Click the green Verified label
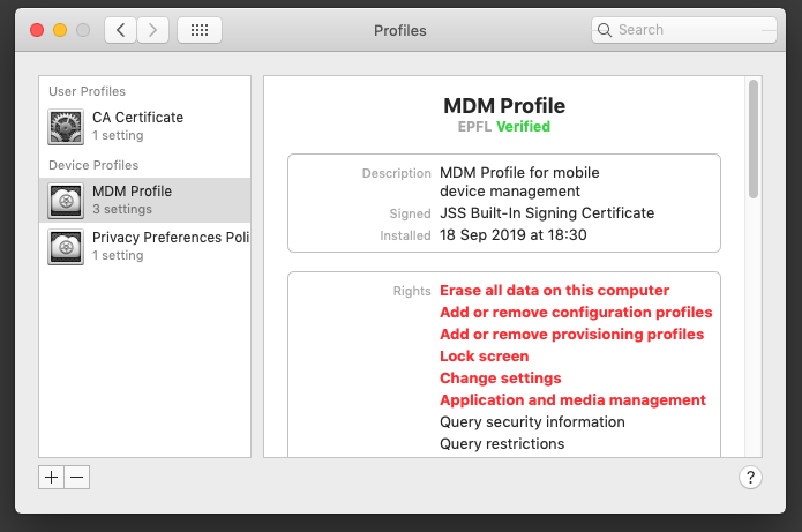This screenshot has width=802, height=532. tap(523, 126)
